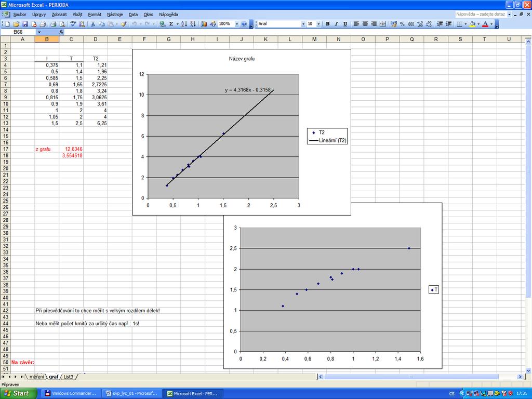The width and height of the screenshot is (532, 399).
Task: Click the horizontal scrollbar right arrow
Action: (x=520, y=377)
